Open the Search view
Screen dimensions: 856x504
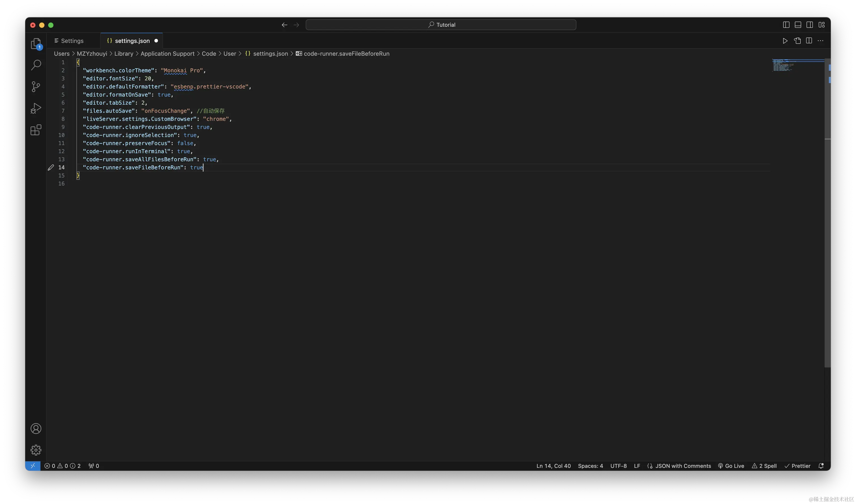(36, 65)
